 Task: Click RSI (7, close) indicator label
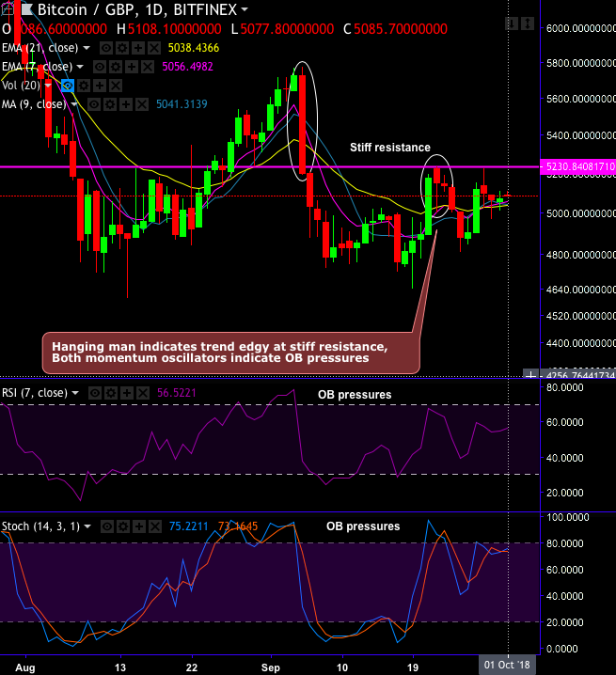(x=35, y=393)
